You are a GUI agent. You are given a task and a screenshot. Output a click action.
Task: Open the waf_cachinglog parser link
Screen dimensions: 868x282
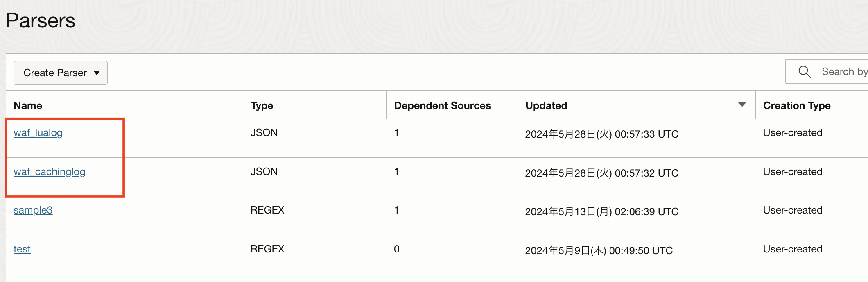[x=49, y=172]
